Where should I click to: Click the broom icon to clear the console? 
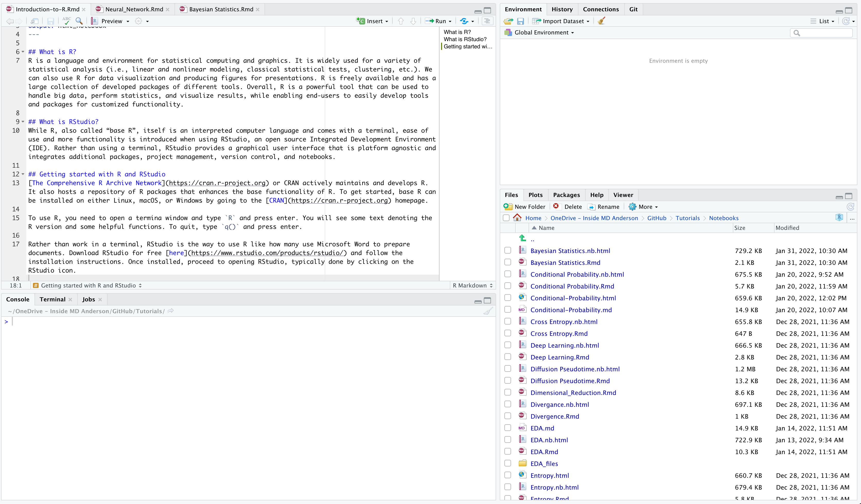click(x=488, y=311)
